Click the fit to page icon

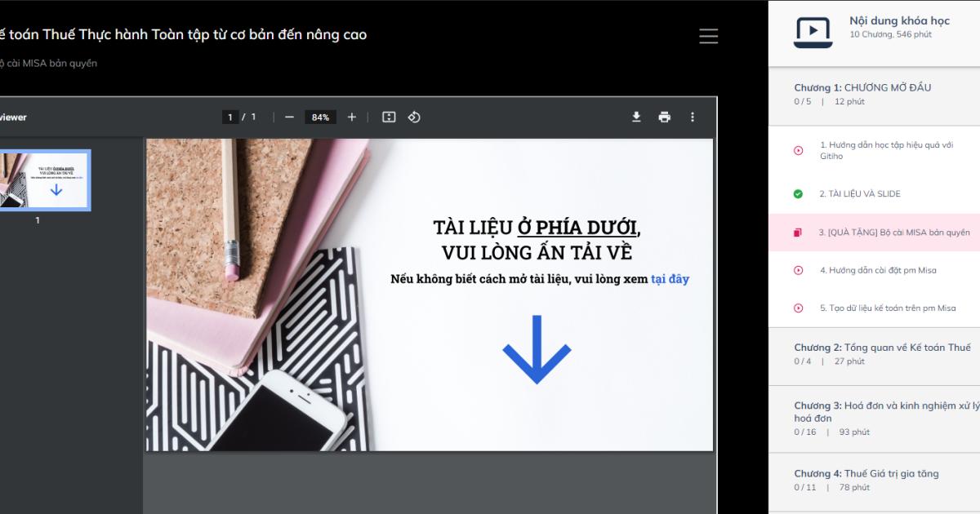pos(389,117)
